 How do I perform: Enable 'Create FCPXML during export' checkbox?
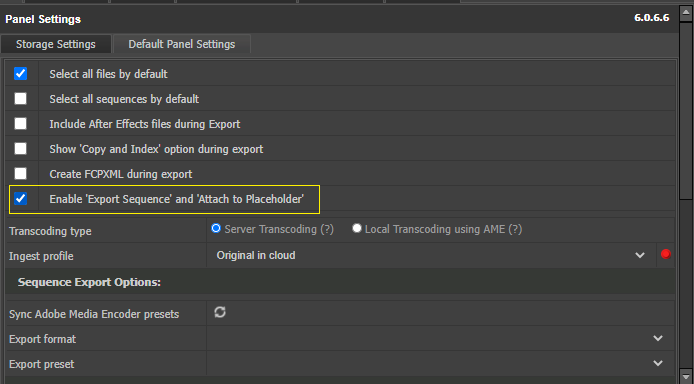tap(20, 173)
